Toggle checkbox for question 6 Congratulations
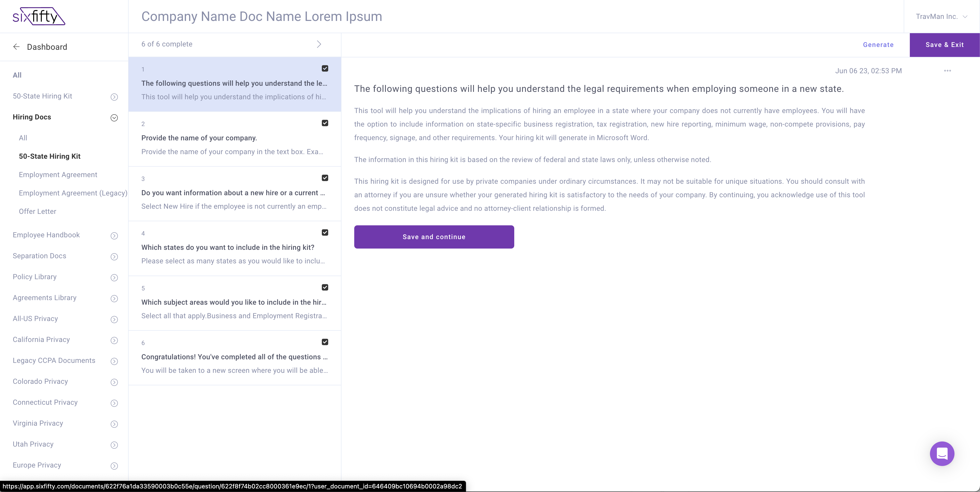This screenshot has width=980, height=492. [325, 342]
